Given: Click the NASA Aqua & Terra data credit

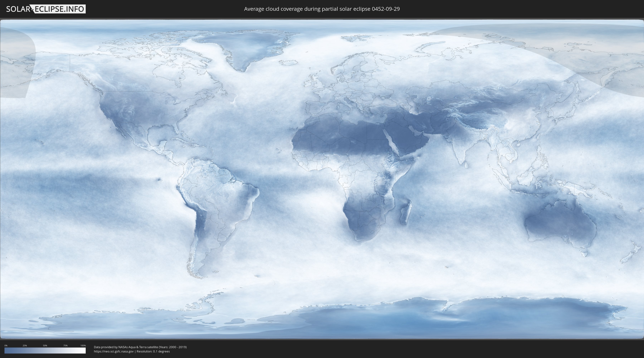Looking at the screenshot, I should [140, 347].
